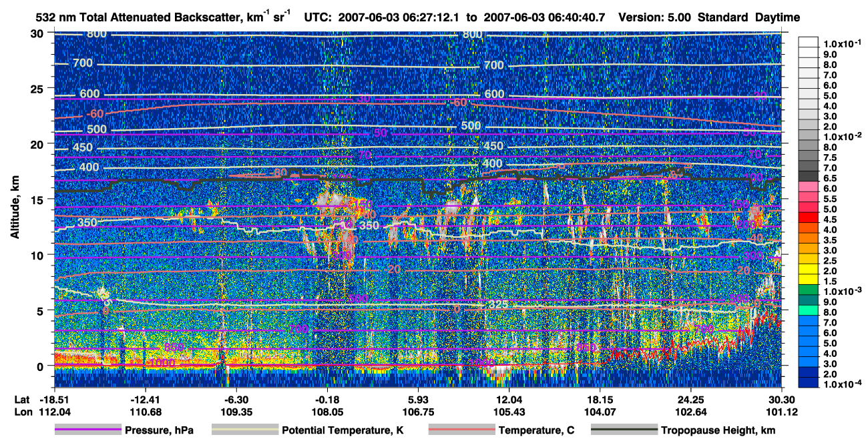Click the colorbar label '1.0x10-1'

[x=841, y=43]
